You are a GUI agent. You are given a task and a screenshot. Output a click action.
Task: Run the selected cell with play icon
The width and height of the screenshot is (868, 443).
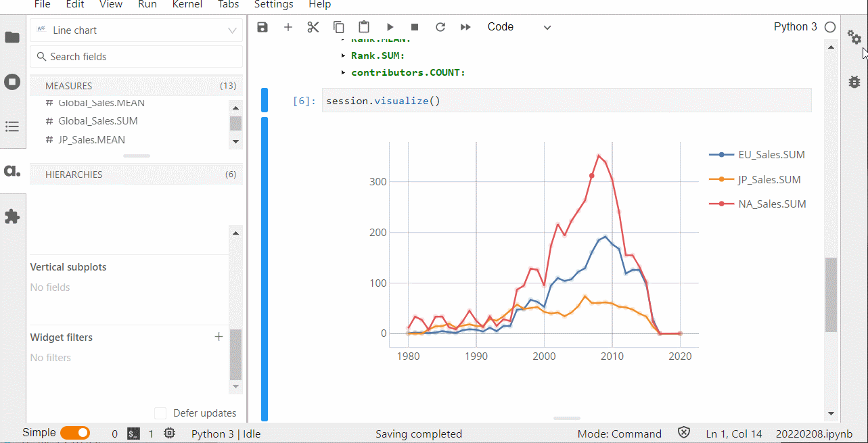pos(390,27)
